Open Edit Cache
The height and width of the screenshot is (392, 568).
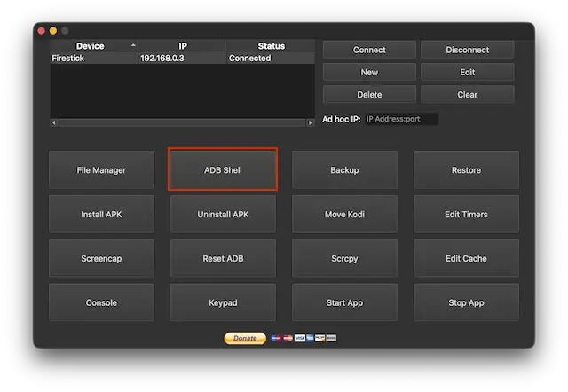466,258
